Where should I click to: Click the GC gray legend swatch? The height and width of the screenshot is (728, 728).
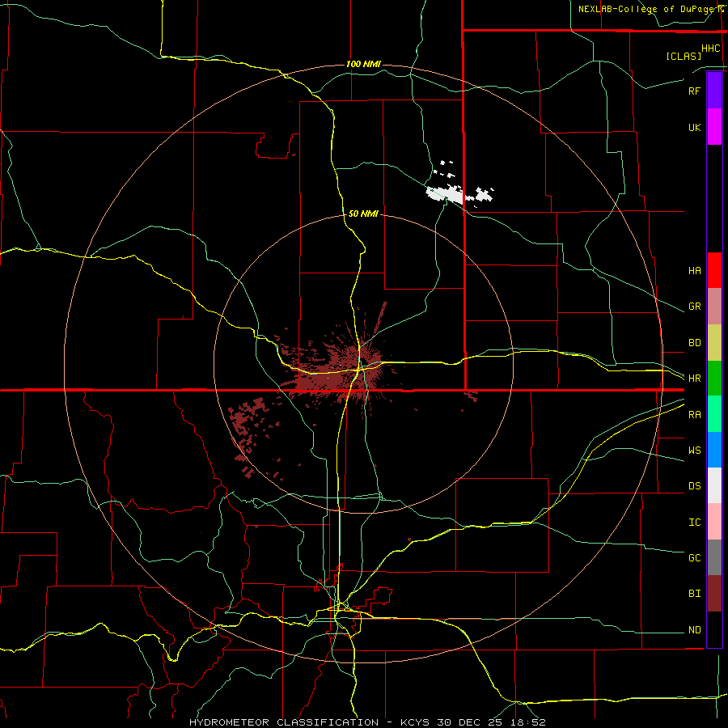(714, 557)
